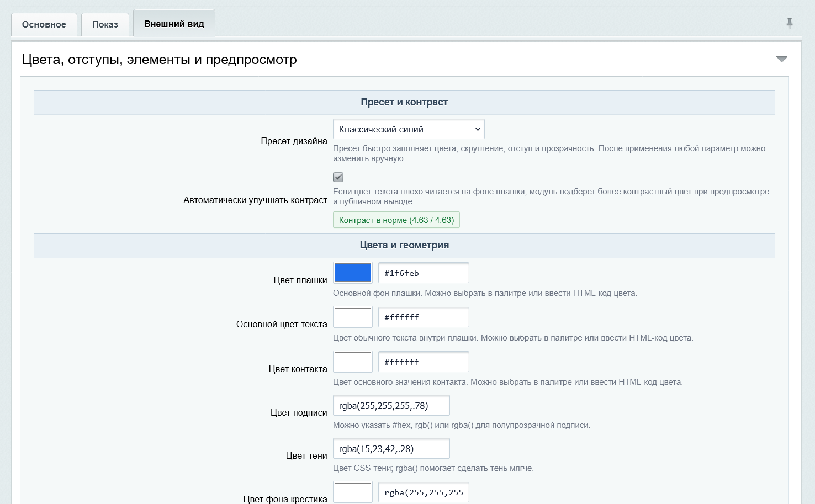Open the Цвет контакта color swatch
Viewport: 815px width, 504px height.
pos(353,362)
